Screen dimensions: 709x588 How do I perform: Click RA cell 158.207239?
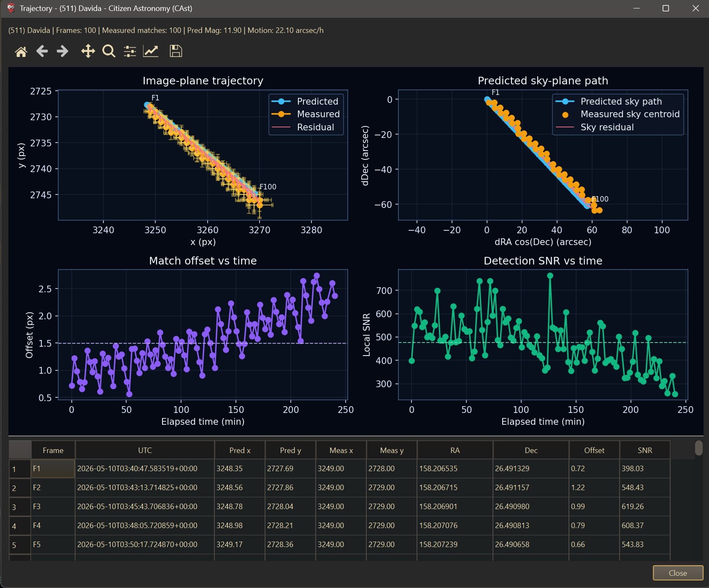point(455,545)
